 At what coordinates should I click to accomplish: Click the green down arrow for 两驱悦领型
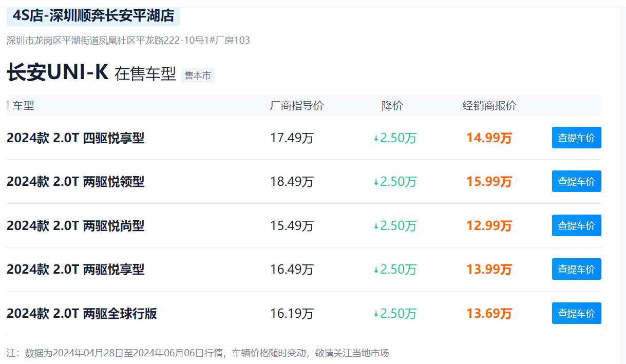(376, 182)
